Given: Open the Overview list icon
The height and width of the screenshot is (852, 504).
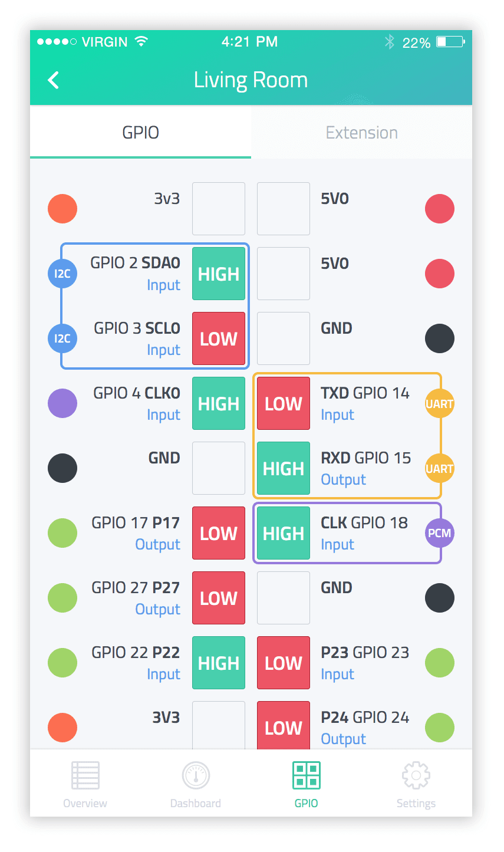Looking at the screenshot, I should click(85, 775).
